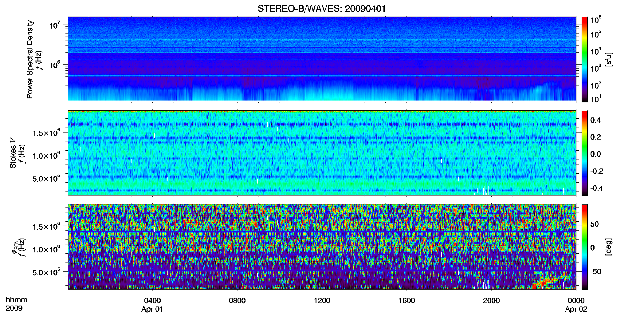The height and width of the screenshot is (332, 644).
Task: Click the [sfu] units label
Action: 609,59
